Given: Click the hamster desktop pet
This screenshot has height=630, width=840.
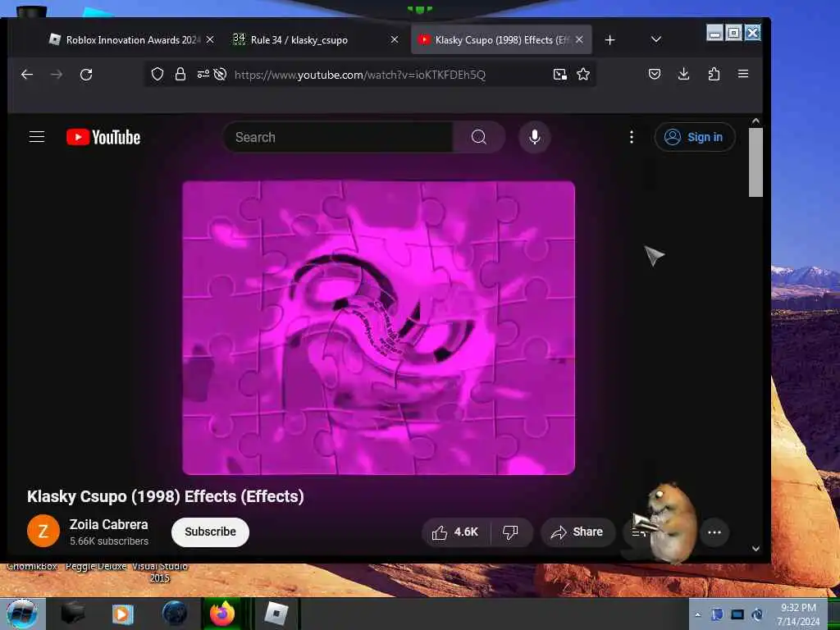Looking at the screenshot, I should [x=669, y=521].
